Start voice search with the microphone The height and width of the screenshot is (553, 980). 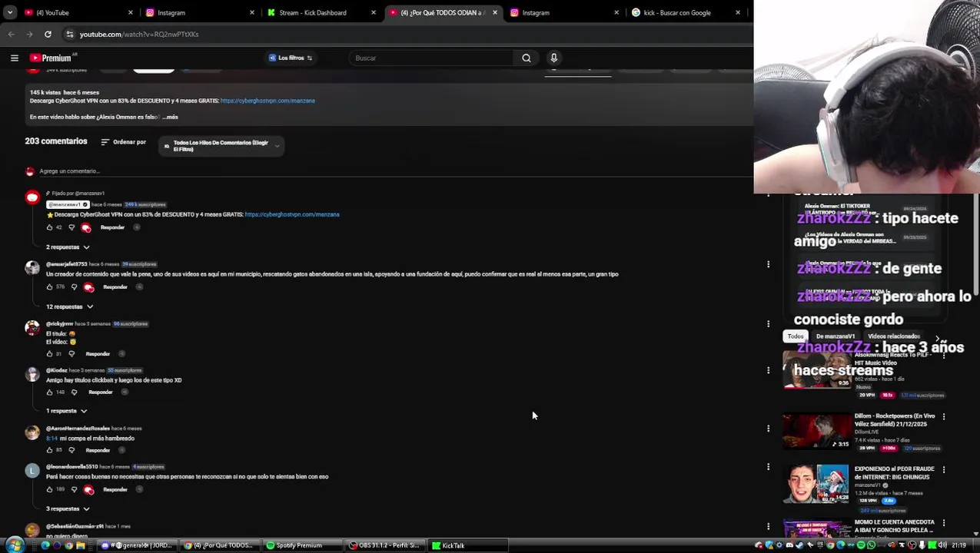coord(553,58)
